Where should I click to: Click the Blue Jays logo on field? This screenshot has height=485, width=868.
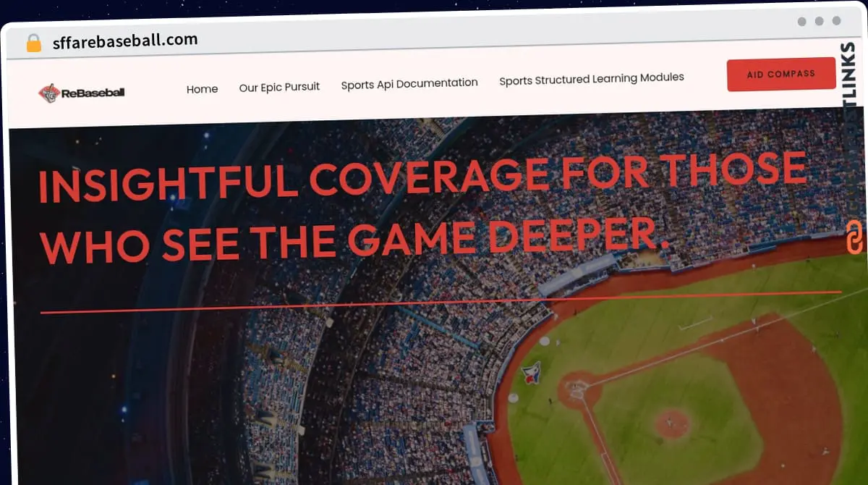tap(531, 372)
